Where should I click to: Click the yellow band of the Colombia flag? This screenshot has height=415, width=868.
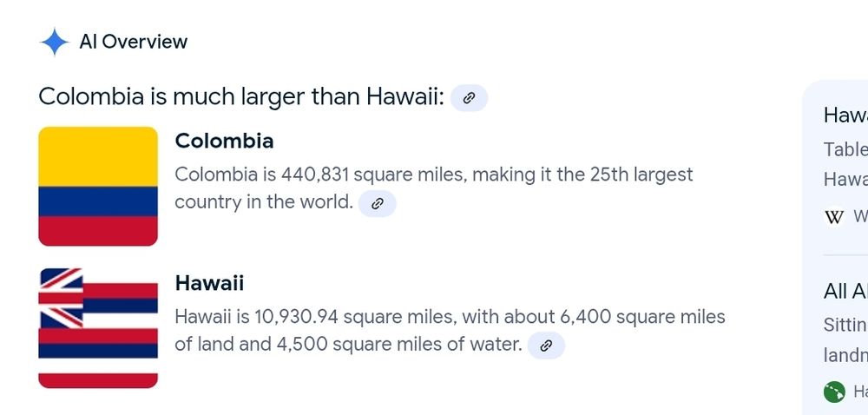98,156
